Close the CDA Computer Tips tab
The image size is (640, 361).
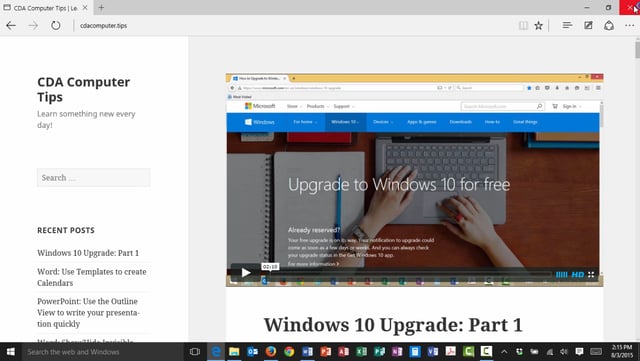click(85, 7)
